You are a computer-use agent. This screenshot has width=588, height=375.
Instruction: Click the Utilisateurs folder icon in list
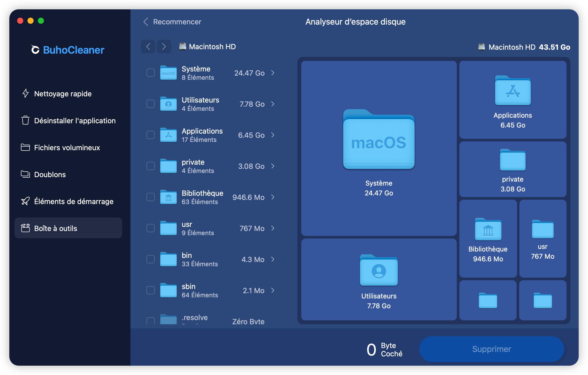click(x=168, y=104)
